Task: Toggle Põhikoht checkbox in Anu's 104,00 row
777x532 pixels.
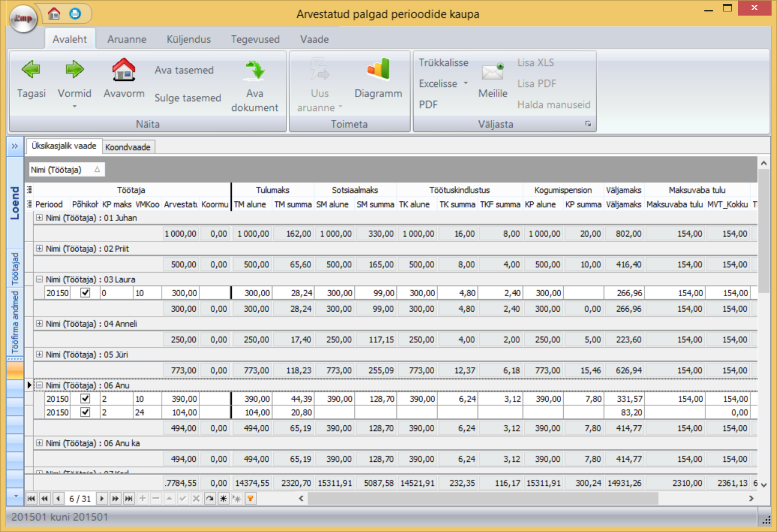Action: coord(85,413)
